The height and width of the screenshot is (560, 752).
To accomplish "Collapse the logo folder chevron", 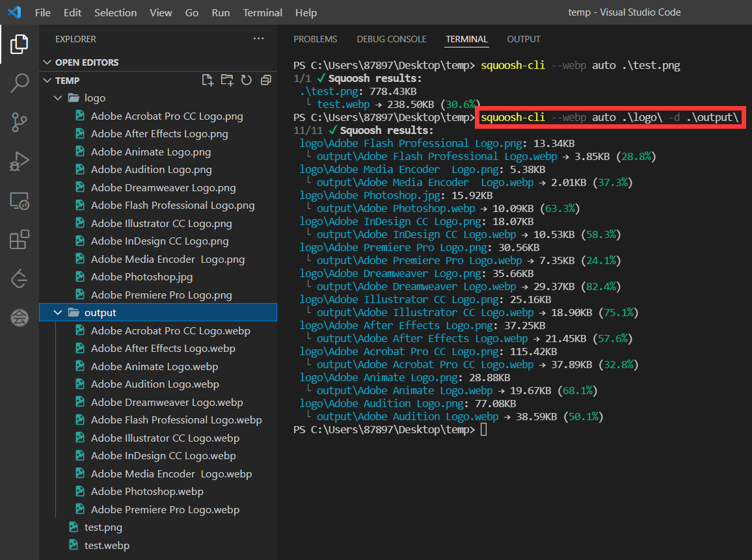I will click(58, 98).
